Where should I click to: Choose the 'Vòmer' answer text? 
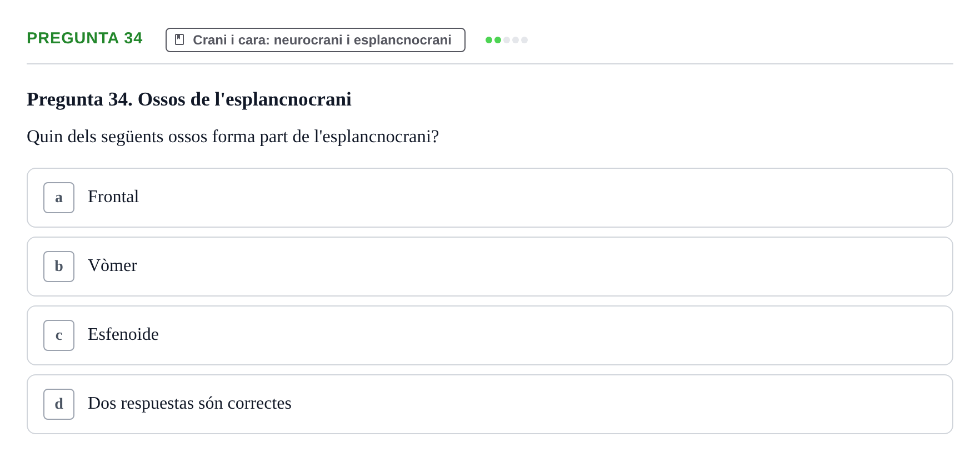(112, 265)
